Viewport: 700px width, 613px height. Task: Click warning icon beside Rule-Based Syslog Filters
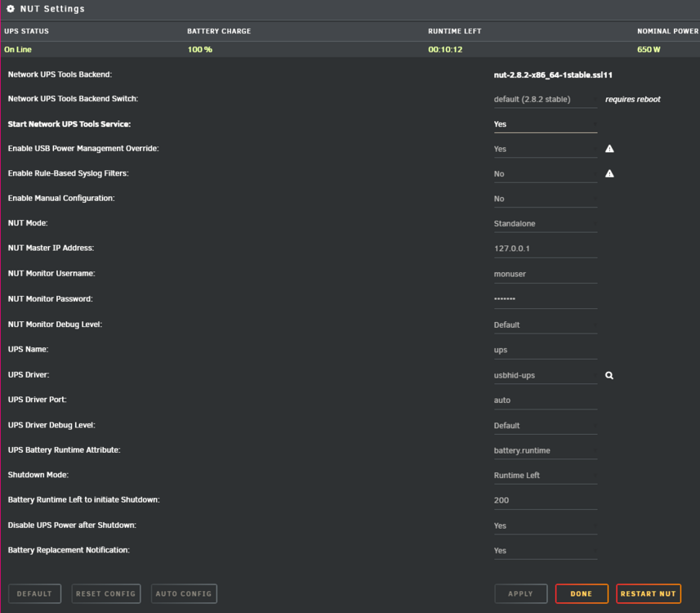click(x=609, y=173)
